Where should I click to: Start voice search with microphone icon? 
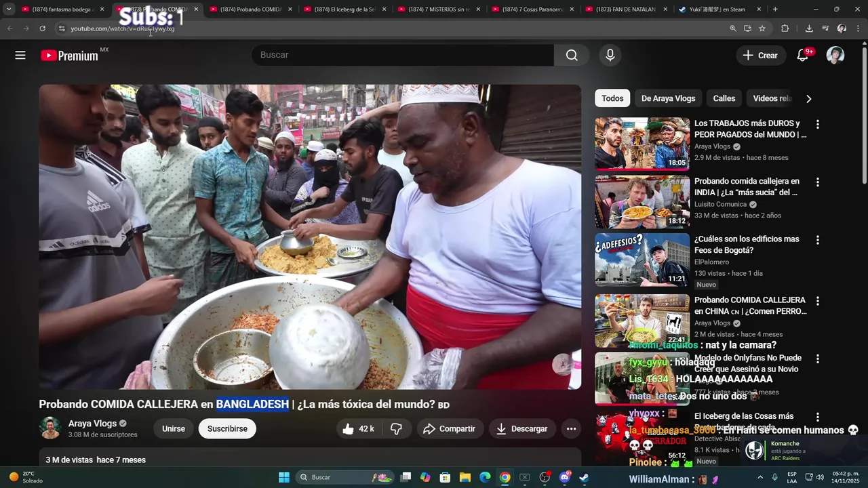[x=610, y=56]
